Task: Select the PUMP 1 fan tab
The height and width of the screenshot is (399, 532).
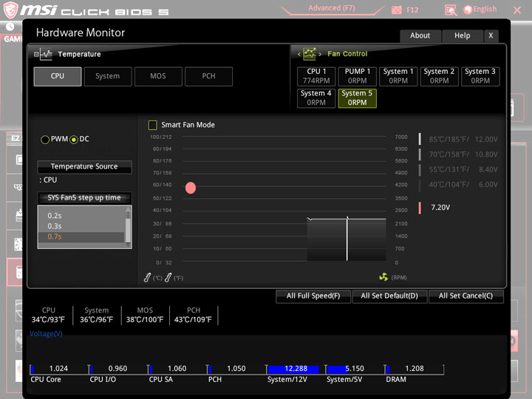Action: coord(358,76)
